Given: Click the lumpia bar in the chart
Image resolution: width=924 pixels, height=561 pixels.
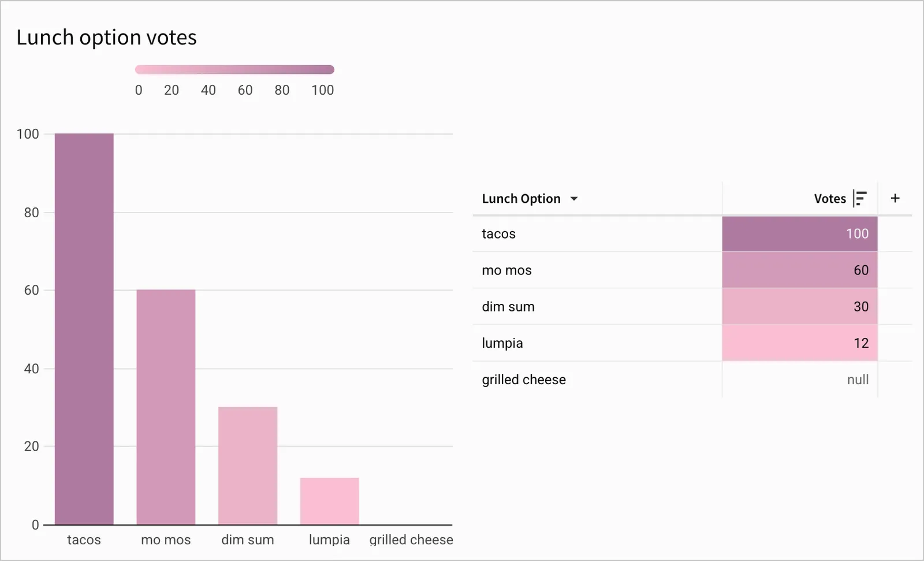Looking at the screenshot, I should coord(329,501).
